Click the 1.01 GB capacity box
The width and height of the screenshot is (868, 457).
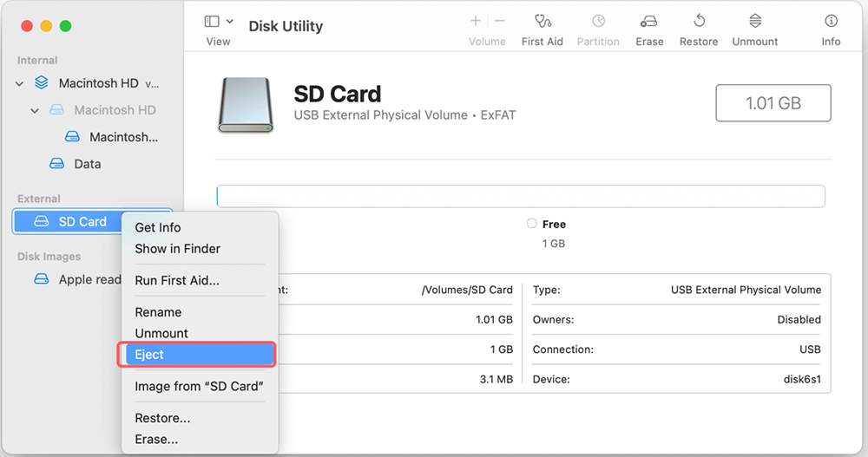(x=773, y=103)
